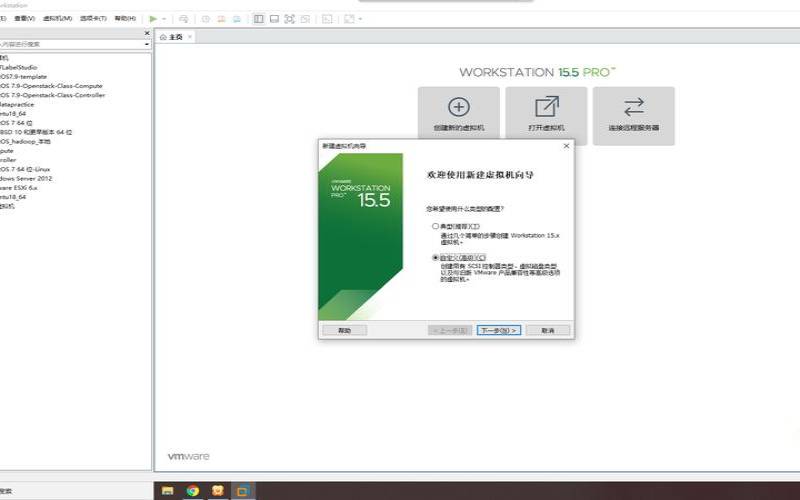Open the 选项卡(T) menu
Image resolution: width=800 pixels, height=500 pixels.
pyautogui.click(x=93, y=18)
